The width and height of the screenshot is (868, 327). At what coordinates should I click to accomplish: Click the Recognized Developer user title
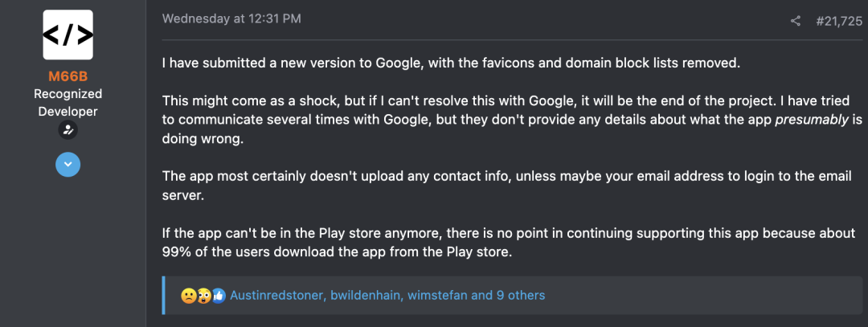coord(68,103)
